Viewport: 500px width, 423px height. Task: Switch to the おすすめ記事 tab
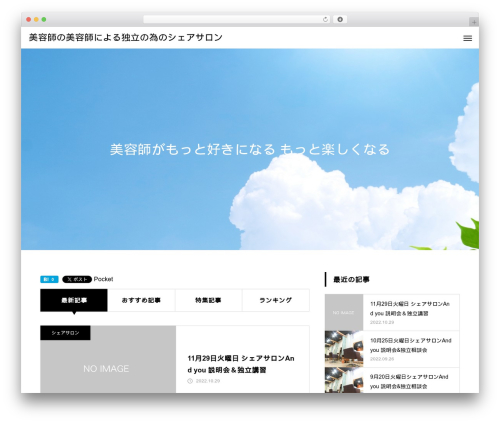click(x=141, y=300)
